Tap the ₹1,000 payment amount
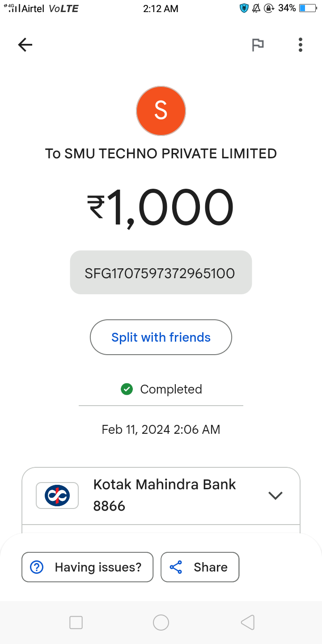The height and width of the screenshot is (644, 322). [x=161, y=208]
